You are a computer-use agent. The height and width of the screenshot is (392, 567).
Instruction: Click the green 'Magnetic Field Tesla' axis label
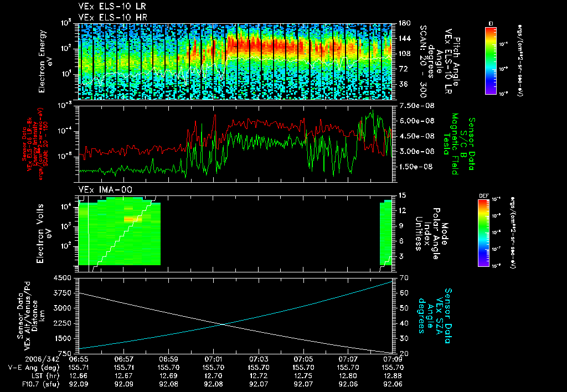click(455, 144)
